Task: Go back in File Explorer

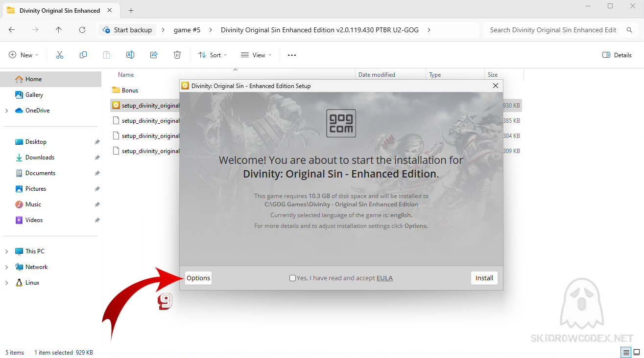Action: pos(12,30)
